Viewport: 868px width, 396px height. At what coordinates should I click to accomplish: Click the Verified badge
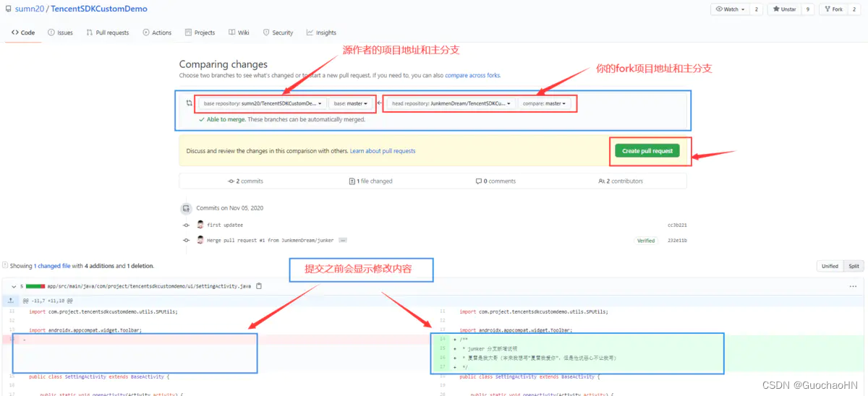pos(646,241)
